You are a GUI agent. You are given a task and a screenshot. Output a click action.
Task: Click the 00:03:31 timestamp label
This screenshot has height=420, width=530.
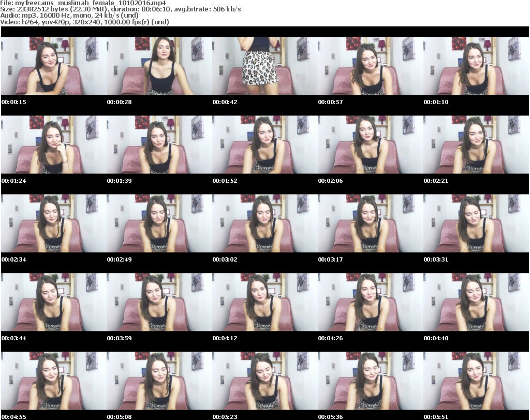coord(436,259)
